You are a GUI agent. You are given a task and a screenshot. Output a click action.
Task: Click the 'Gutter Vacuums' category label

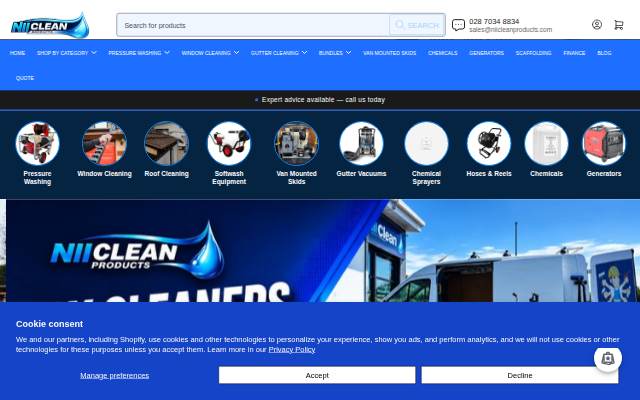(x=361, y=173)
